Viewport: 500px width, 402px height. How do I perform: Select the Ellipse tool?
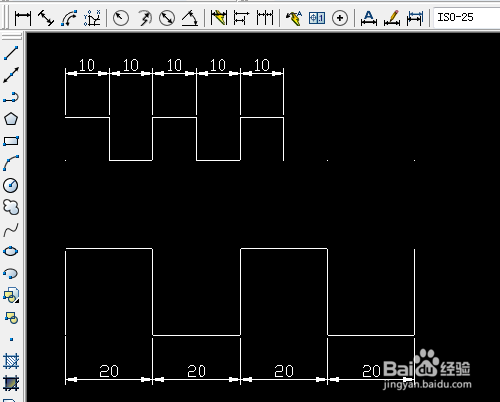click(x=11, y=251)
